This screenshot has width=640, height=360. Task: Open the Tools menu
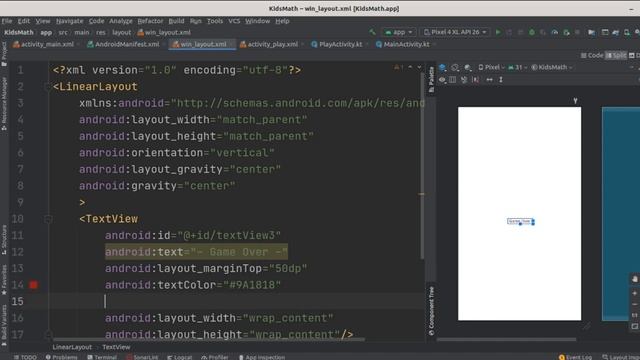tap(215, 21)
